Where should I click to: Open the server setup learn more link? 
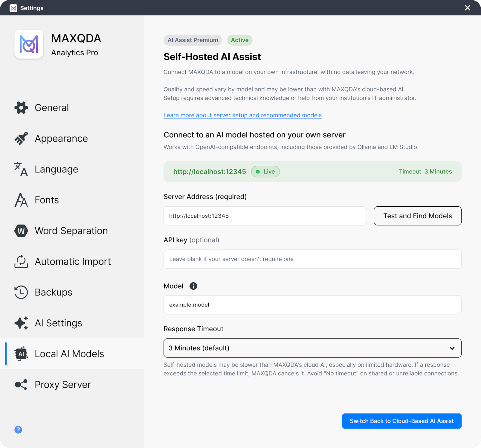coord(242,115)
